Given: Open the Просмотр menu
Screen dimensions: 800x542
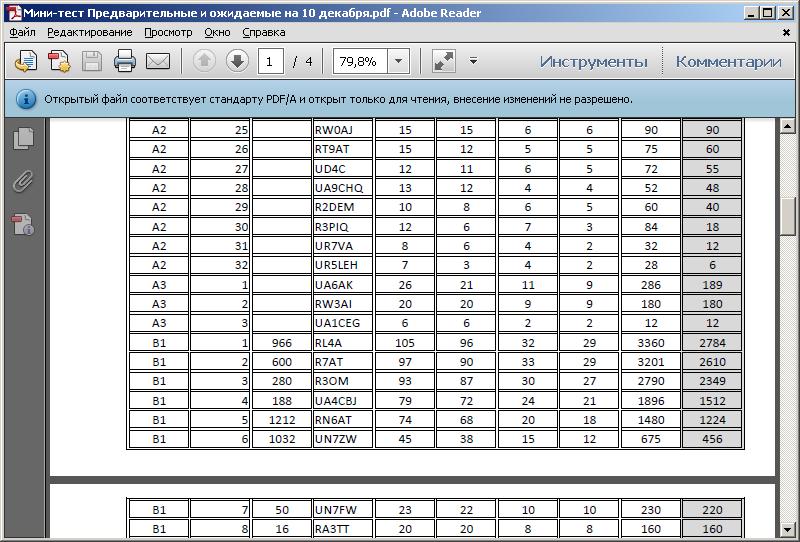Looking at the screenshot, I should [168, 32].
